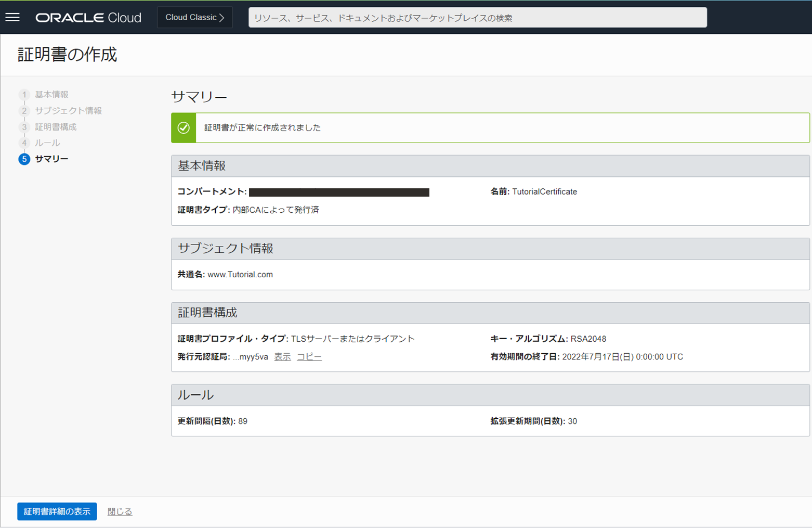This screenshot has height=528, width=812.
Task: Click the 基本情報 section header
Action: [202, 166]
